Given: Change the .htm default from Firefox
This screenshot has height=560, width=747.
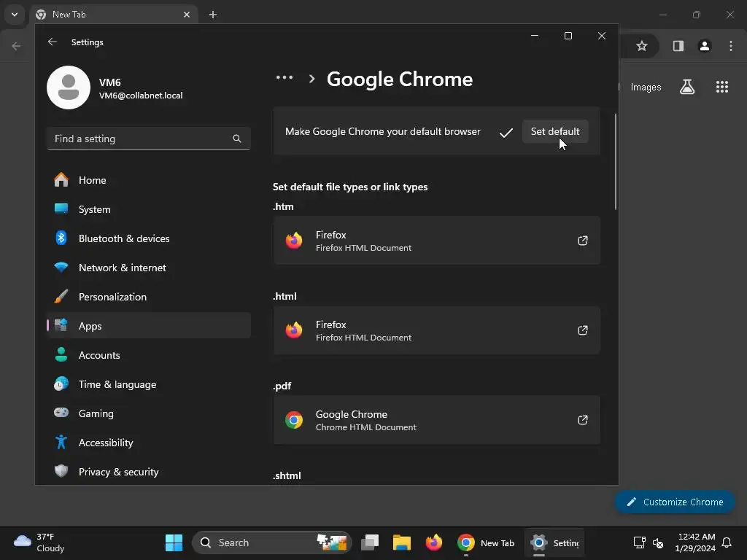Looking at the screenshot, I should 436,241.
